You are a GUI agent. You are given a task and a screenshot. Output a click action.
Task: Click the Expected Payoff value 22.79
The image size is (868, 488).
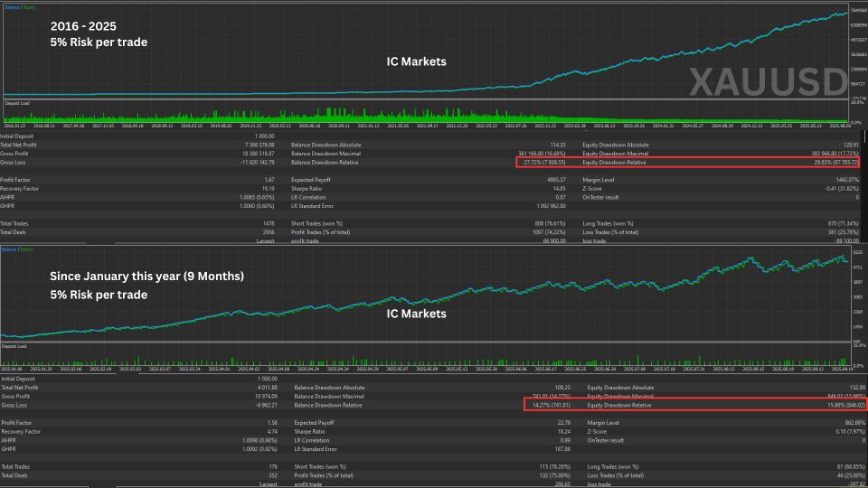click(x=564, y=423)
